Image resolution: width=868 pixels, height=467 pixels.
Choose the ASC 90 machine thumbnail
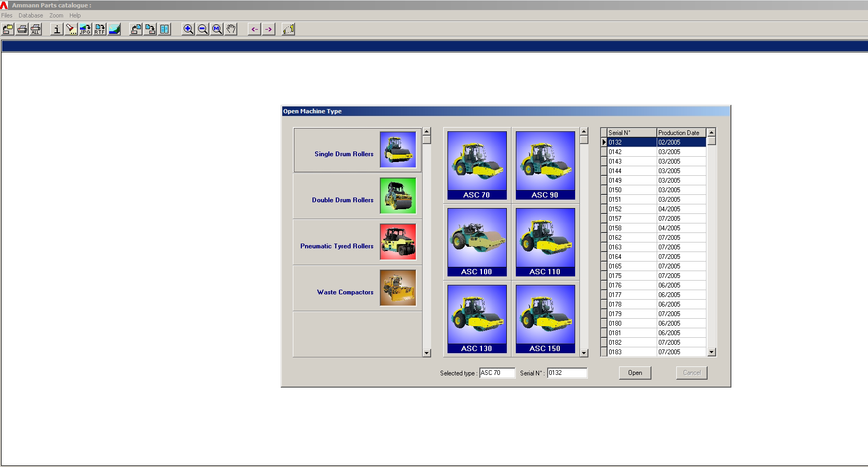pos(545,165)
